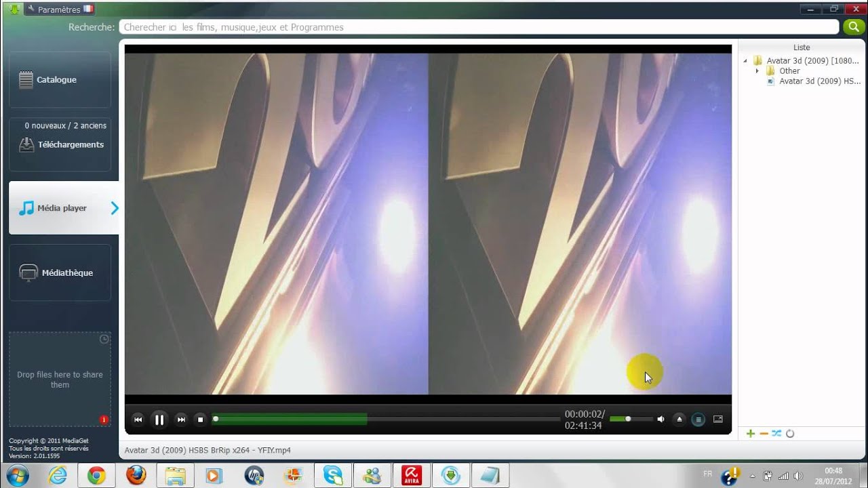Show hidden system tray icons
868x488 pixels.
752,476
